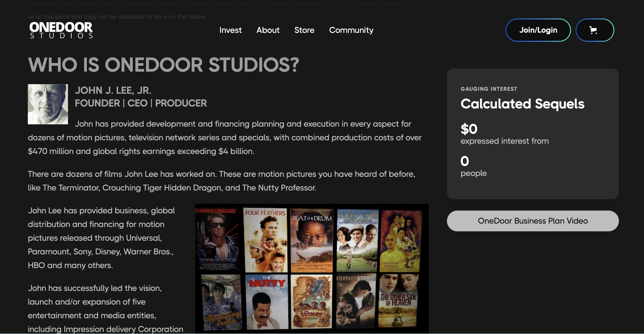Select The Goonies movie poster
This screenshot has width=644, height=334.
coord(312,301)
